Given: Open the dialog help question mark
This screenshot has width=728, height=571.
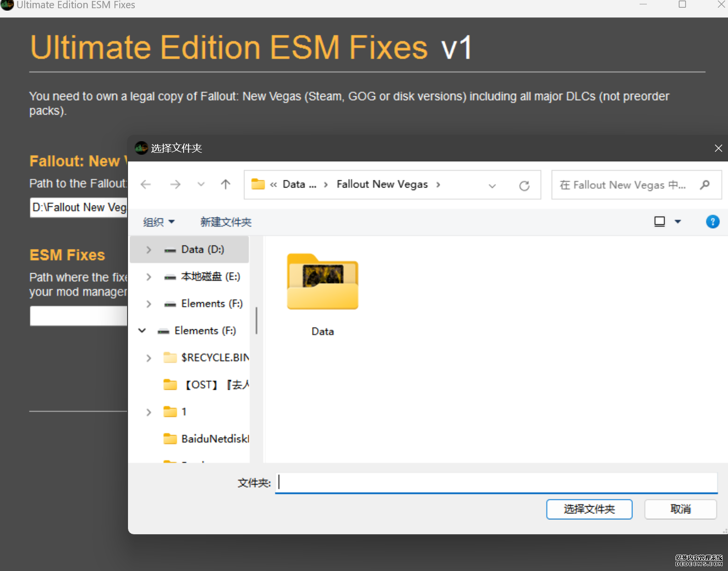Looking at the screenshot, I should click(x=713, y=221).
